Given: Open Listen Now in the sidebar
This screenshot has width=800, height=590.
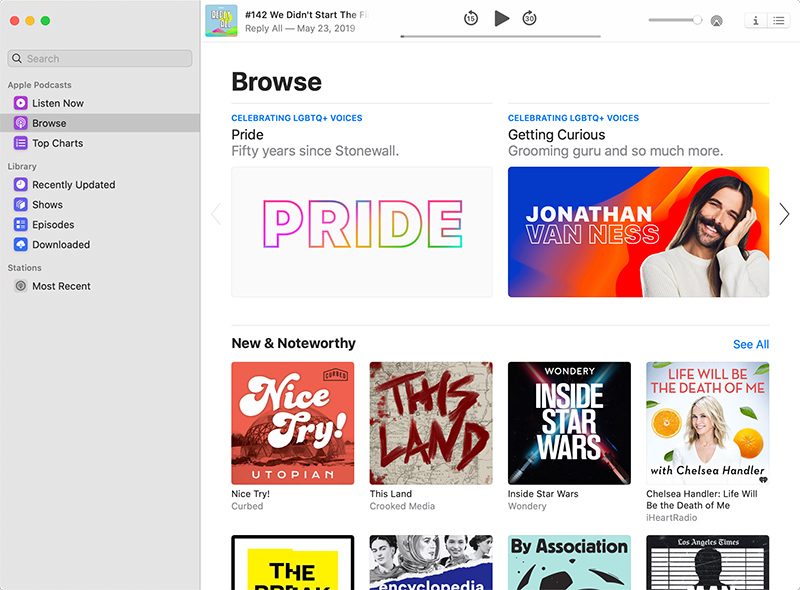Looking at the screenshot, I should click(x=58, y=103).
